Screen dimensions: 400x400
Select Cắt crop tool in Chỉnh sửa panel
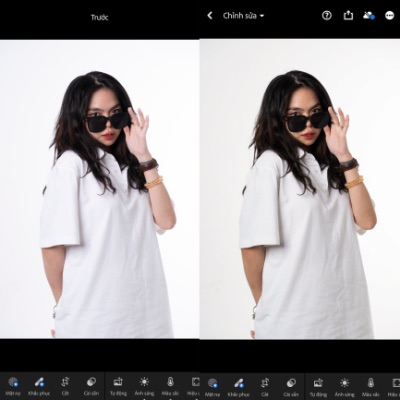[265, 387]
